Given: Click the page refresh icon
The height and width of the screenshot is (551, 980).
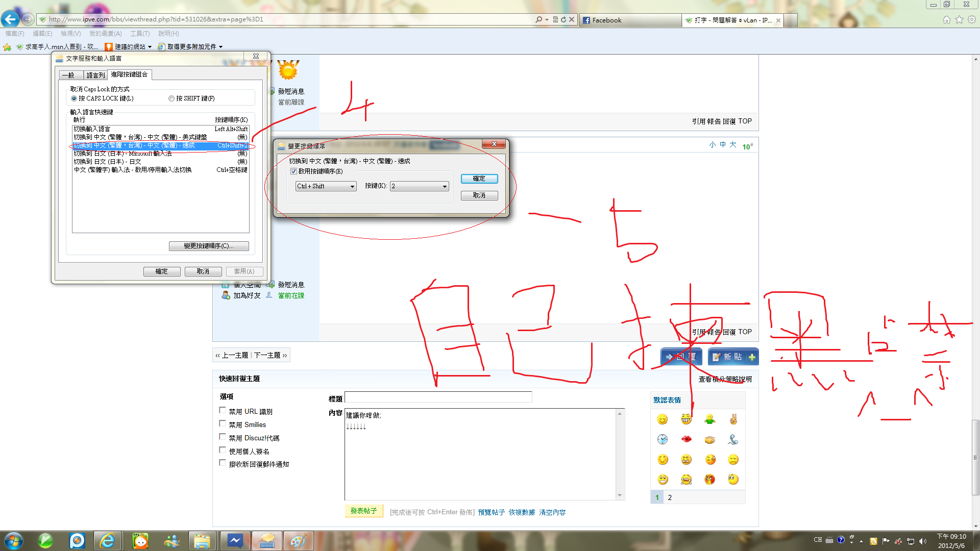Looking at the screenshot, I should (563, 19).
